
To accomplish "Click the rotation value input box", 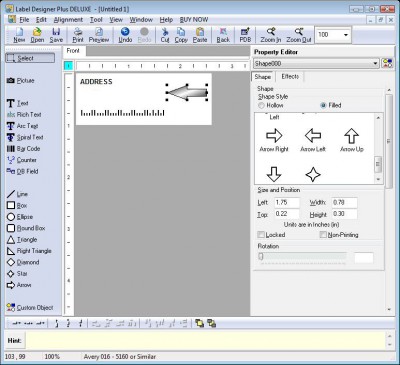I will (364, 258).
